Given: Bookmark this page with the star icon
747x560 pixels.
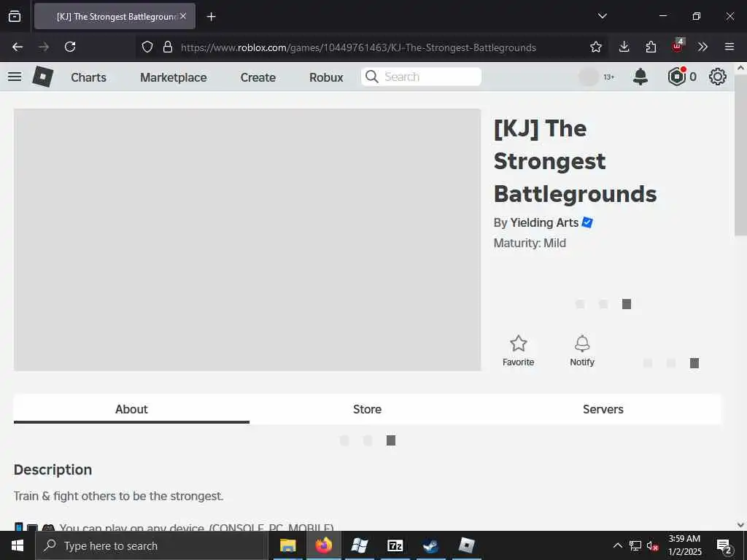Looking at the screenshot, I should (x=596, y=47).
